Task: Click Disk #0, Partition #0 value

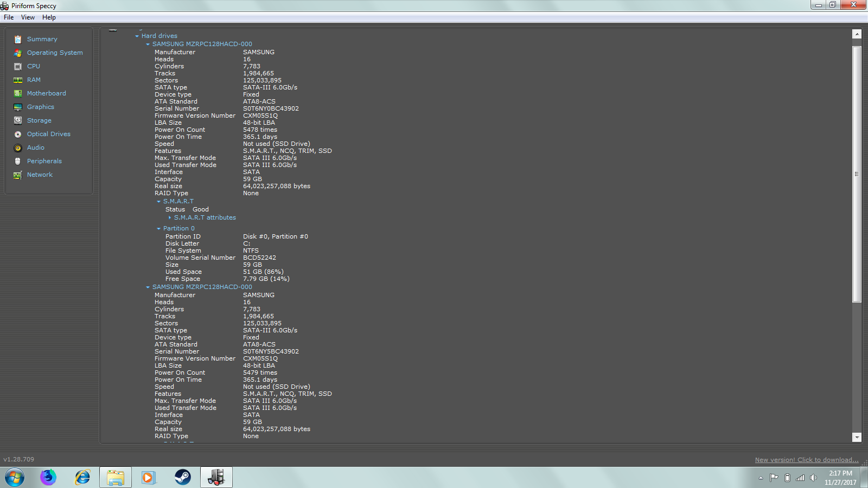Action: (276, 236)
